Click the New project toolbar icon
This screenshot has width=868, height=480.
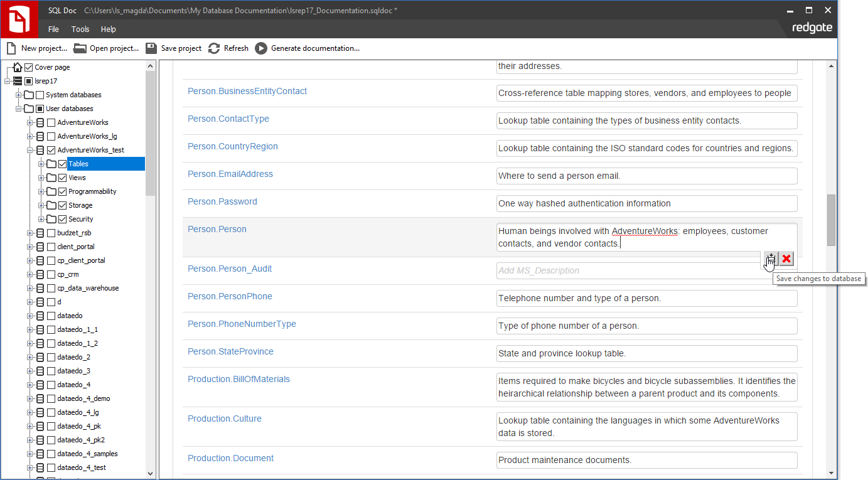point(11,48)
